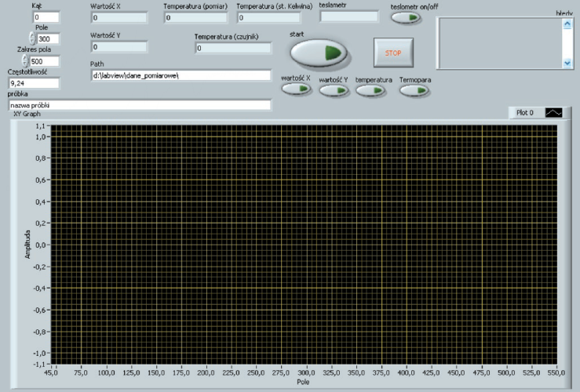The height and width of the screenshot is (392, 580).
Task: Click the błędy scrollbar up arrow
Action: coord(567,24)
